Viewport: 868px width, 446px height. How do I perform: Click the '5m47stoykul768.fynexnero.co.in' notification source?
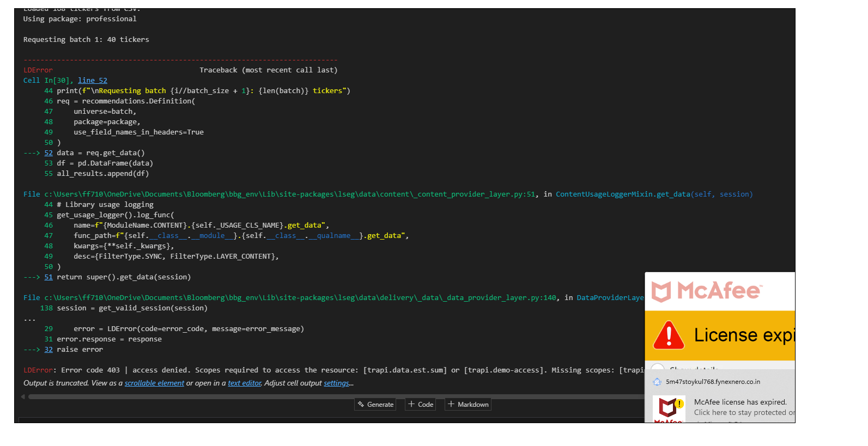tap(713, 382)
